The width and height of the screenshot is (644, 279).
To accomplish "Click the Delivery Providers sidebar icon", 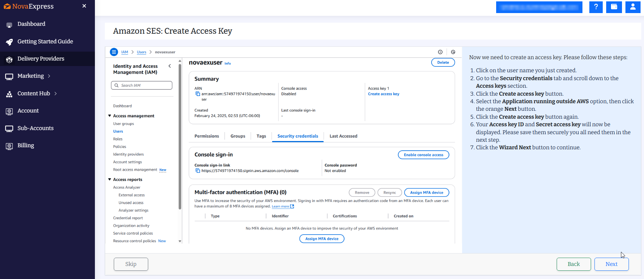I will [x=9, y=59].
